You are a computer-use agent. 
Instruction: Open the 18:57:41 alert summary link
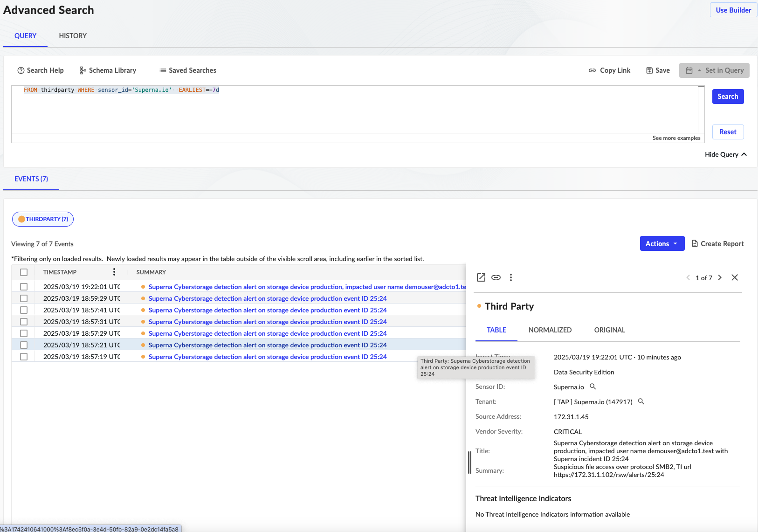(268, 310)
